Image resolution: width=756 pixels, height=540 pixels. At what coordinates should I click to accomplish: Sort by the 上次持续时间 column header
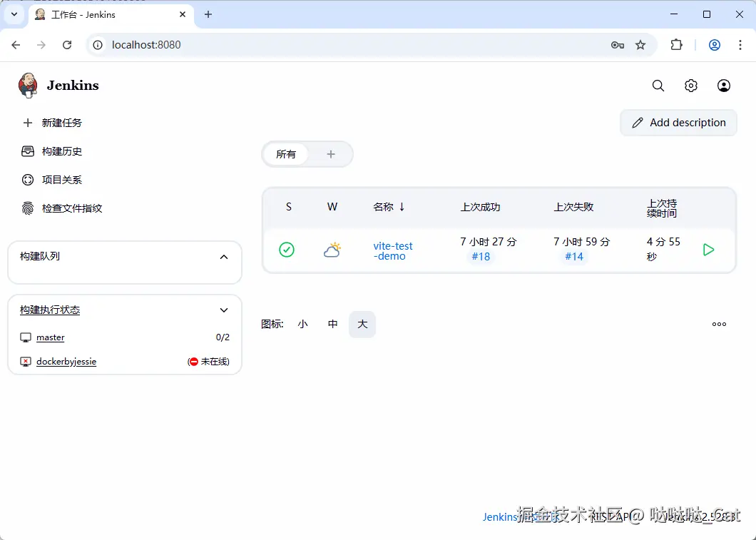[662, 208]
